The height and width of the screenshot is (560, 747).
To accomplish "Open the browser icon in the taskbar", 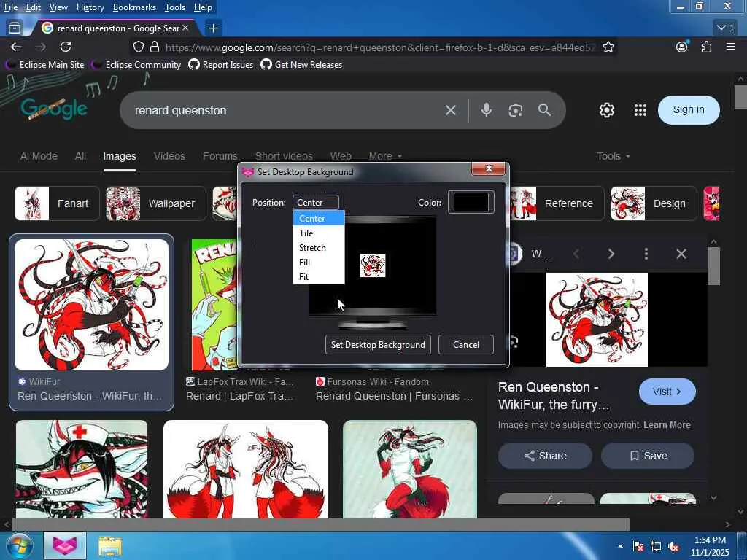I will pyautogui.click(x=65, y=545).
